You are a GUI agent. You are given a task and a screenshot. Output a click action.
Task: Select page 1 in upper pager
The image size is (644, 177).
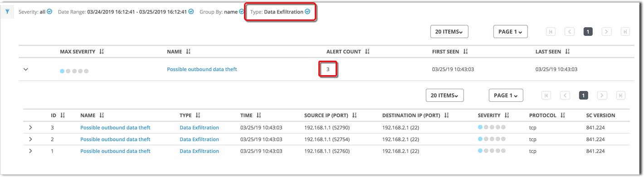(588, 32)
